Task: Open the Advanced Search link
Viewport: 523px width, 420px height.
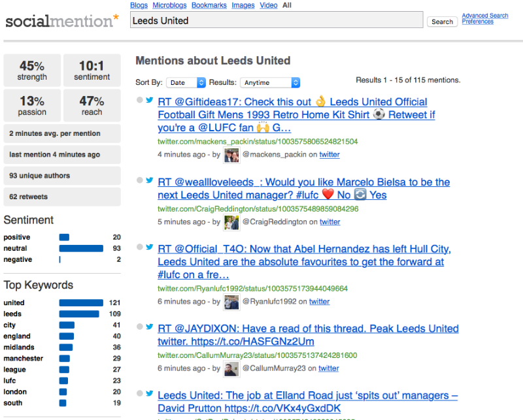Action: [485, 16]
